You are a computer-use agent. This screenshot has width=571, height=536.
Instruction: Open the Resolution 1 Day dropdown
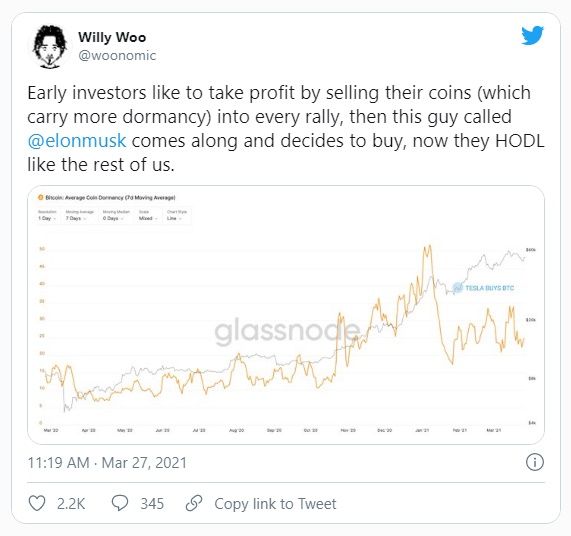click(47, 216)
